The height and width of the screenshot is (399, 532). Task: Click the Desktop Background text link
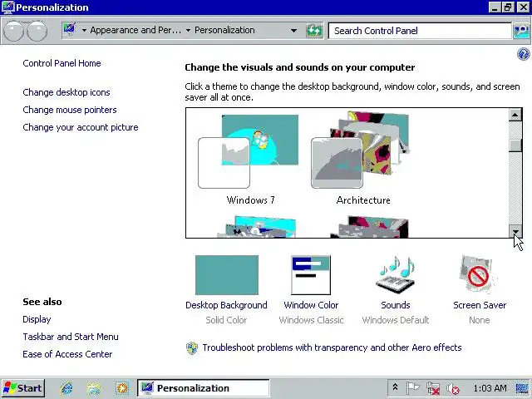tap(226, 305)
